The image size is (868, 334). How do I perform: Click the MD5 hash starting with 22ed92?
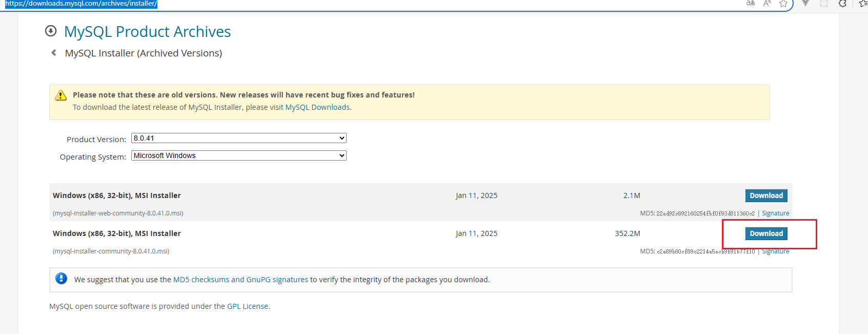(x=705, y=213)
